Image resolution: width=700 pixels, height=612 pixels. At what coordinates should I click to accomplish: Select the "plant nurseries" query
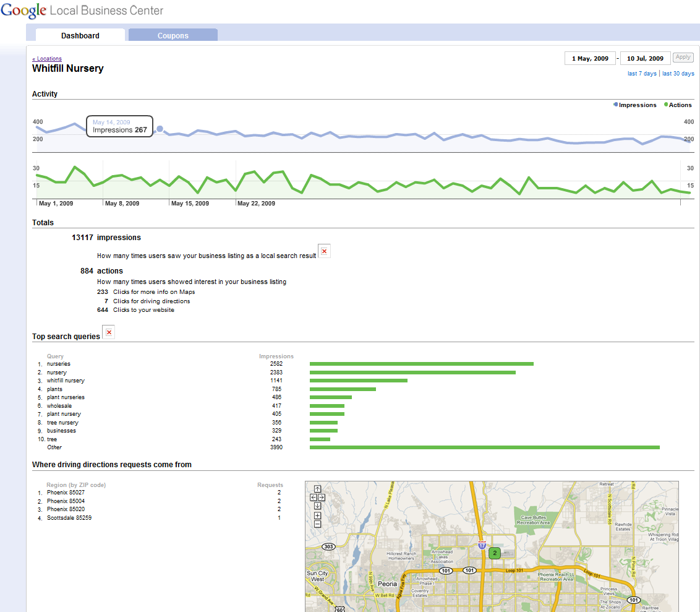66,397
